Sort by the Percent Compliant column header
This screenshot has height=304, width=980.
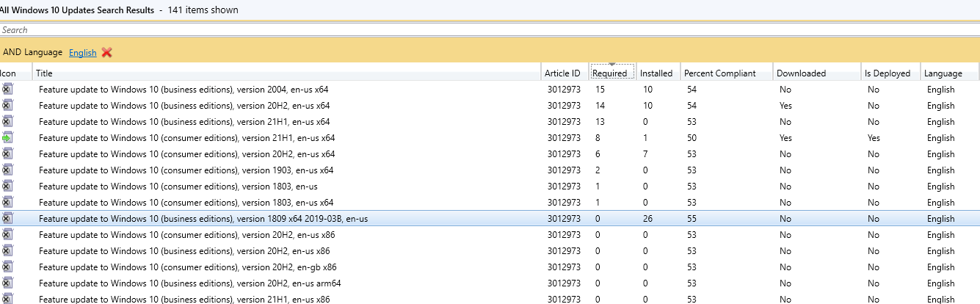(727, 73)
